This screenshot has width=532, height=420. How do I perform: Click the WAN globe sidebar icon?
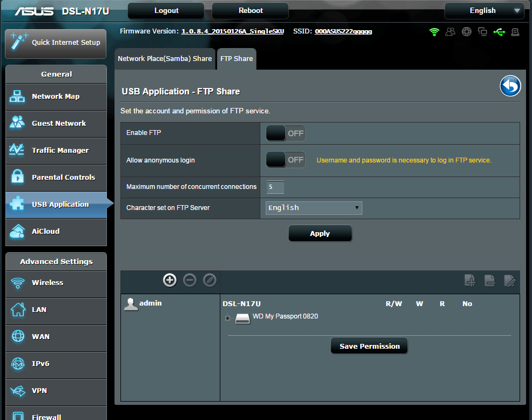pyautogui.click(x=18, y=336)
